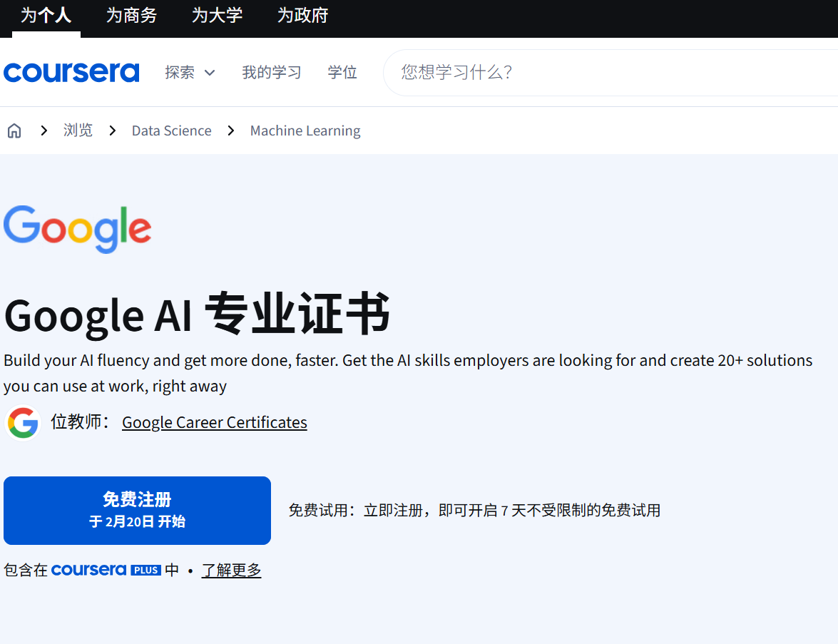Click the Coursera Plus badge logo
This screenshot has width=838, height=644.
(106, 570)
